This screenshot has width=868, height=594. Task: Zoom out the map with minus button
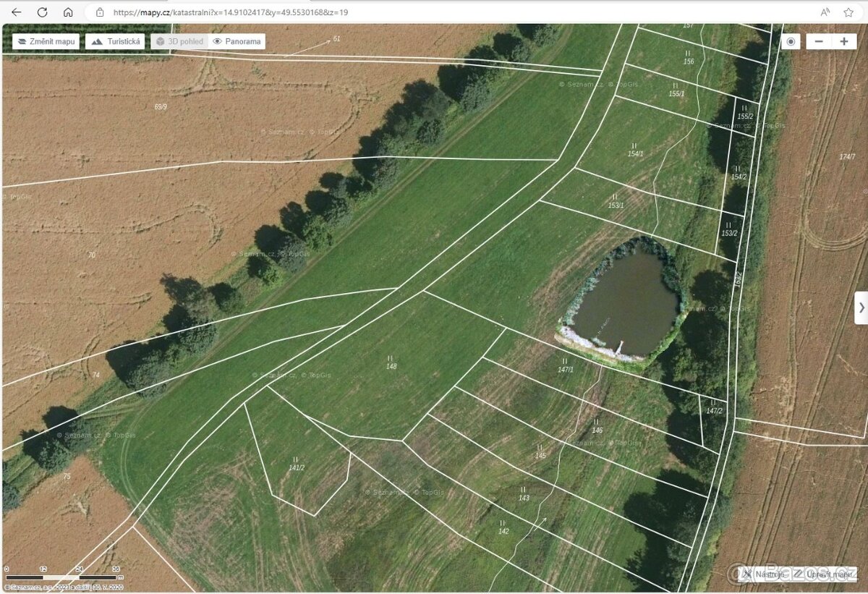(x=819, y=41)
